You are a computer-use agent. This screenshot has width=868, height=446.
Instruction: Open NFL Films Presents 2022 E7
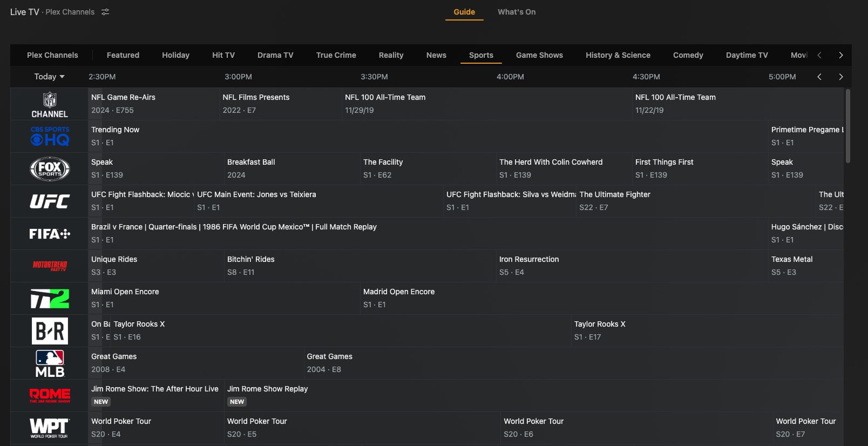(281, 104)
